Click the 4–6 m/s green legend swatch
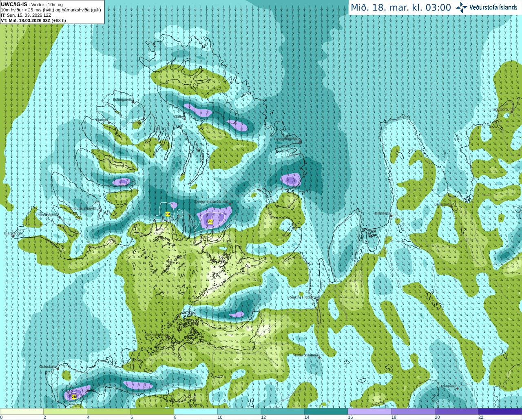This screenshot has height=420, width=522. pyautogui.click(x=108, y=411)
